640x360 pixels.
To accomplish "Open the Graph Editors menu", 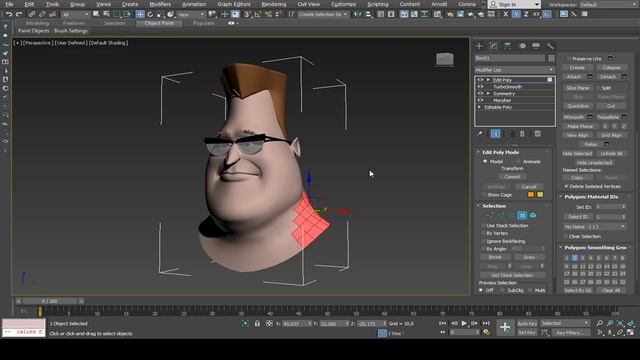I will coord(234,4).
